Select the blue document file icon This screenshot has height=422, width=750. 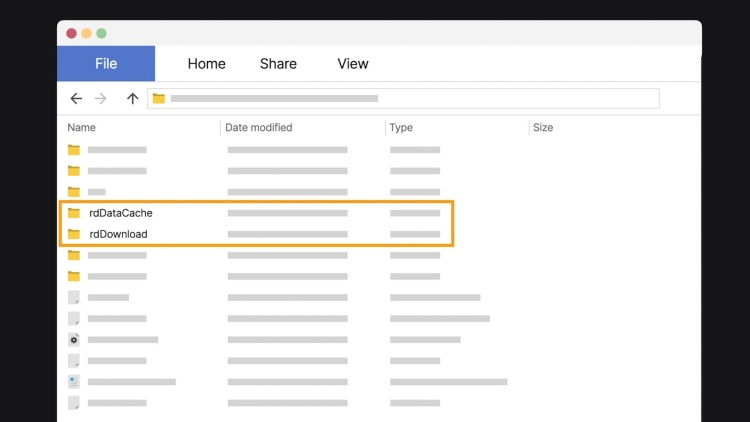click(74, 382)
